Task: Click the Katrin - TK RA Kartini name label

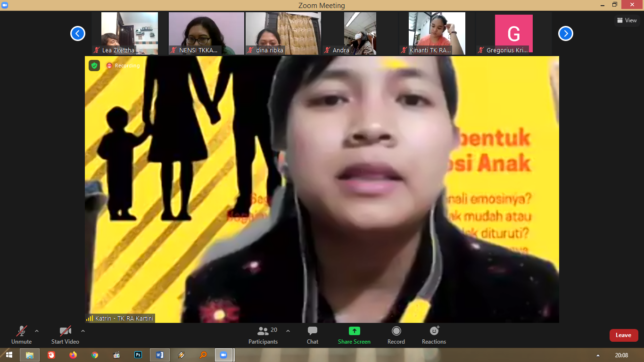Action: point(124,318)
